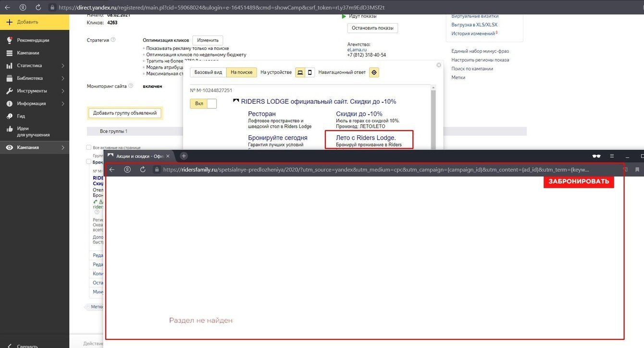The width and height of the screenshot is (644, 348).
Task: Switch preview to Базовый вид
Action: [x=208, y=72]
